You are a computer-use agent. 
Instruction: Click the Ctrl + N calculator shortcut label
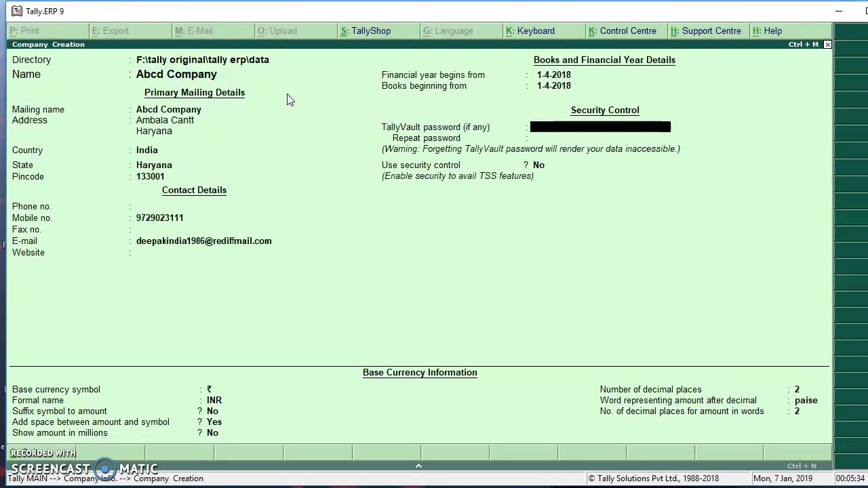802,466
